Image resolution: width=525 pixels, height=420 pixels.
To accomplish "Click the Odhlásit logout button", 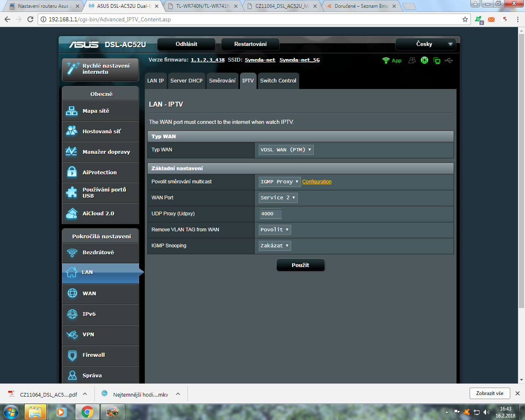I will [x=187, y=44].
